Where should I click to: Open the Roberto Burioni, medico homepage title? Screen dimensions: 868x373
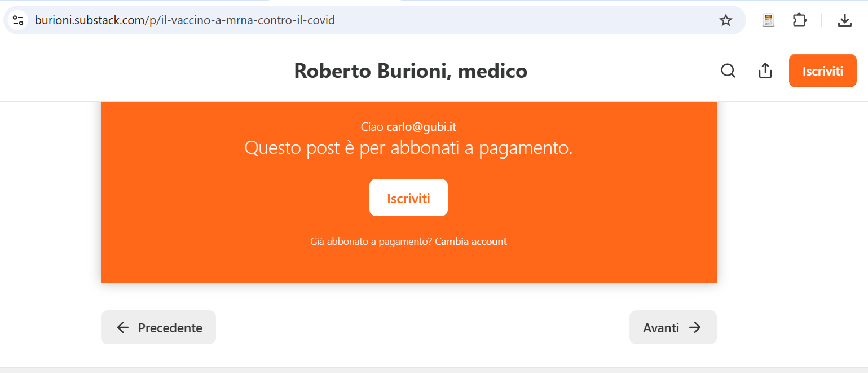[411, 71]
